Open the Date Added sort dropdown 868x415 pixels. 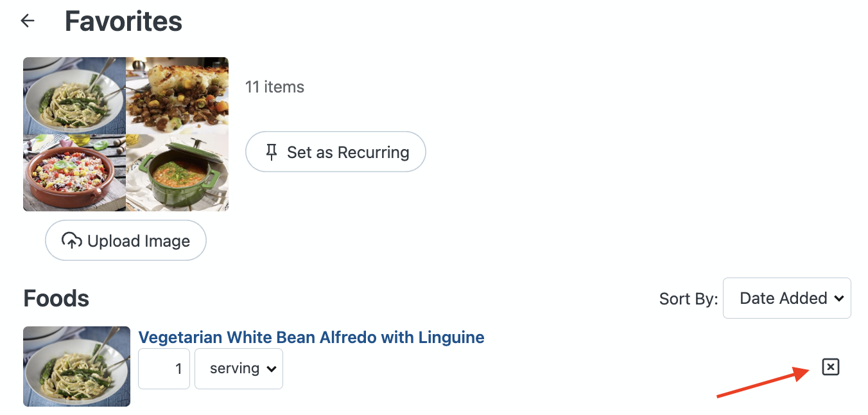point(786,298)
